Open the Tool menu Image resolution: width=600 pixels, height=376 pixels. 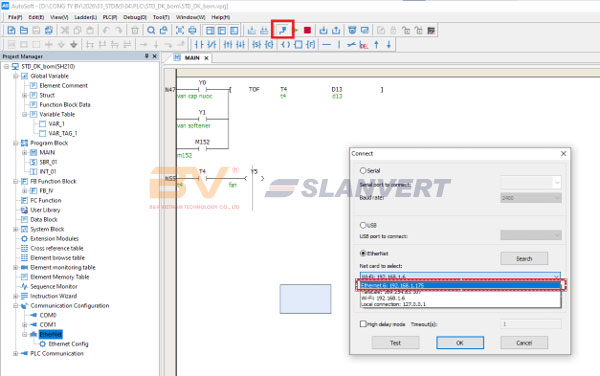click(161, 17)
